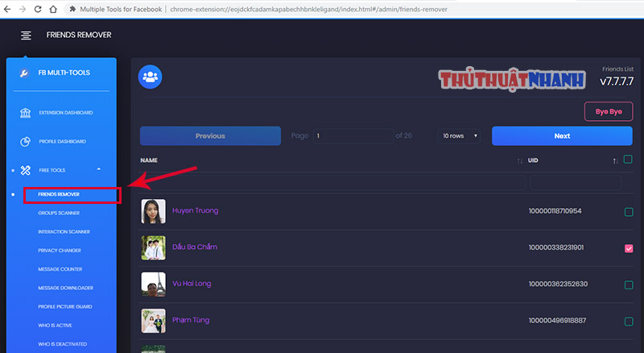This screenshot has width=644, height=353.
Task: Uncheck Dấu Ba Chấm's checkbox
Action: (x=629, y=248)
